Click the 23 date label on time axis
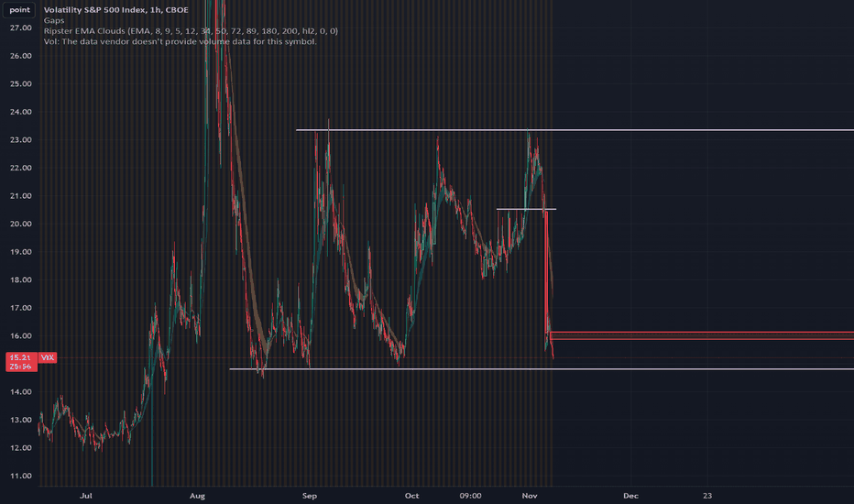854x504 pixels. tap(707, 496)
